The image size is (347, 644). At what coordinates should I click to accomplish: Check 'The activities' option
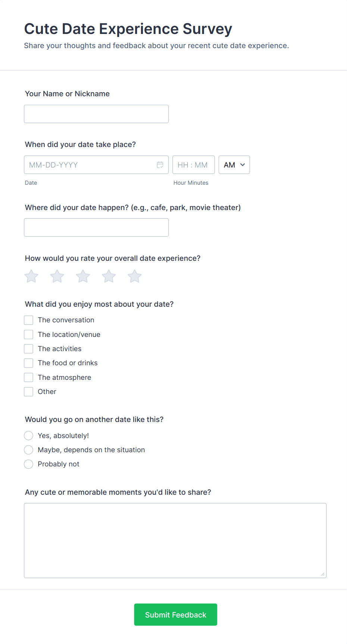[x=28, y=348]
